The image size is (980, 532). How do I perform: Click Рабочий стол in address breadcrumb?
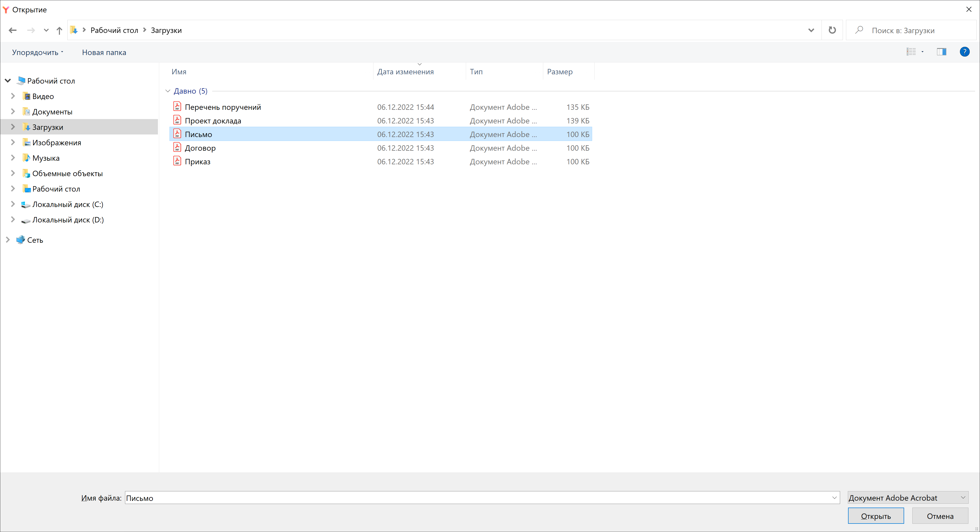point(114,30)
